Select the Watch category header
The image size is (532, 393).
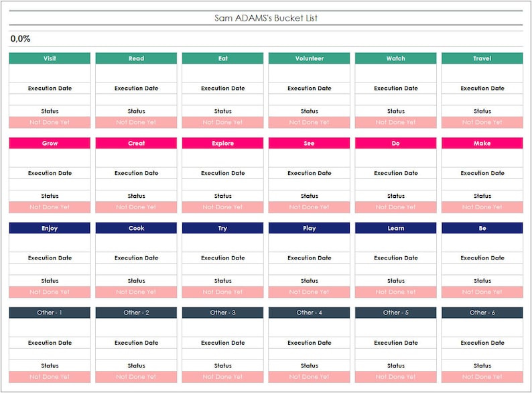point(395,58)
